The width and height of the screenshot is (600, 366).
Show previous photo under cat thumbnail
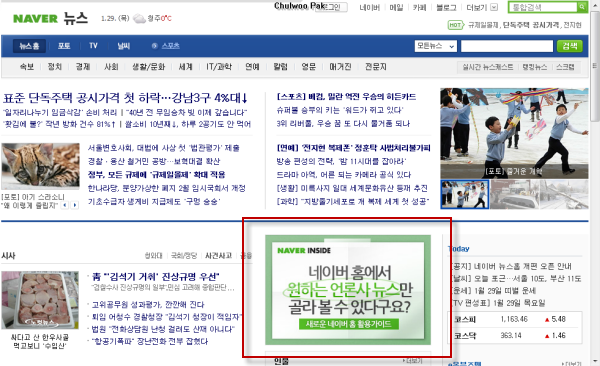(65, 206)
